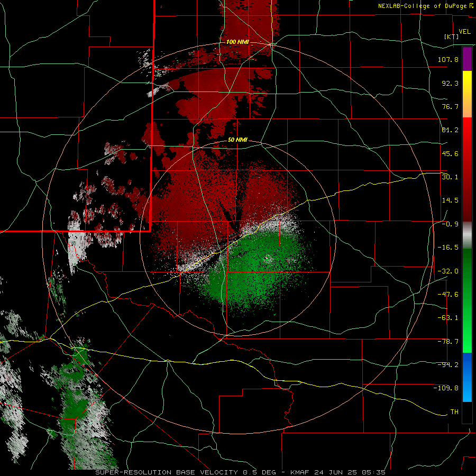Click the -63.1 velocity scale value
Image resolution: width=476 pixels, height=476 pixels.
pos(448,318)
